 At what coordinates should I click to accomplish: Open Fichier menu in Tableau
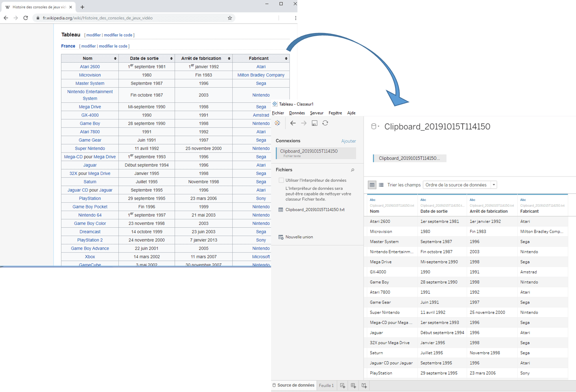point(278,113)
